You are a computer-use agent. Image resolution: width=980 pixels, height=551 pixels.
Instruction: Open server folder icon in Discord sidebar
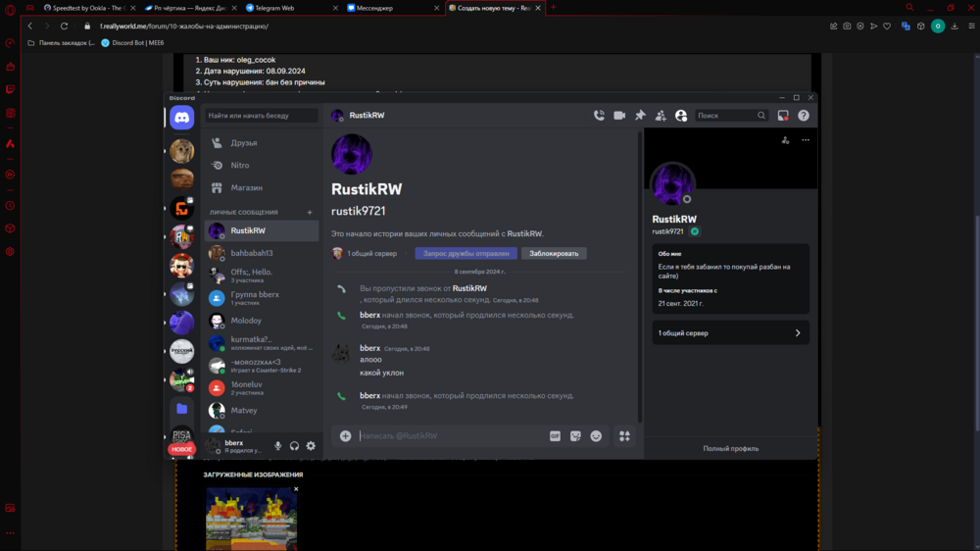(182, 409)
